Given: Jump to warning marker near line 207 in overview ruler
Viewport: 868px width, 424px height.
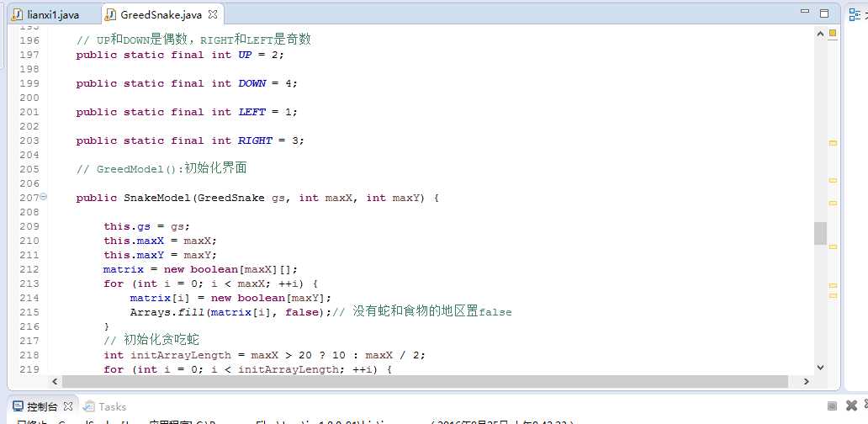Looking at the screenshot, I should click(x=833, y=203).
